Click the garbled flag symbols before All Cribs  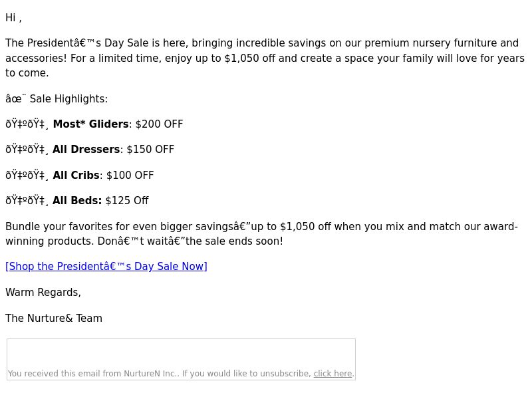tap(27, 175)
